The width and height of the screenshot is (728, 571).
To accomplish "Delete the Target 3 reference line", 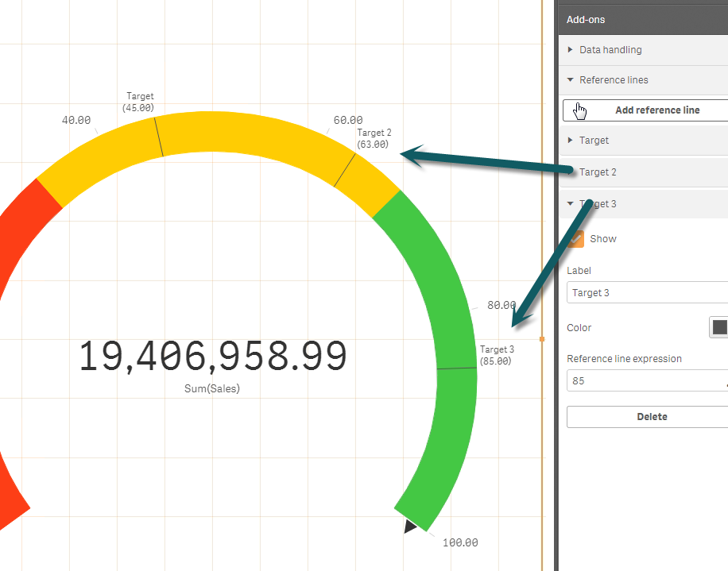I will point(647,417).
